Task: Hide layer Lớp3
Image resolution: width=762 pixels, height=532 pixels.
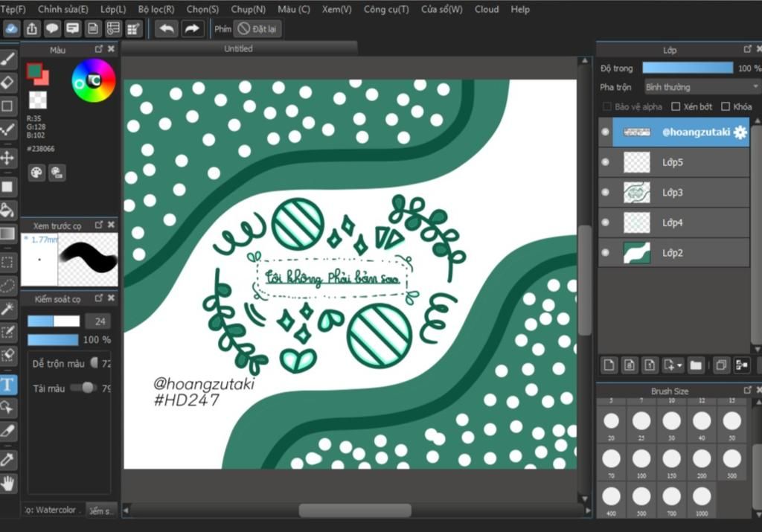Action: [x=606, y=193]
